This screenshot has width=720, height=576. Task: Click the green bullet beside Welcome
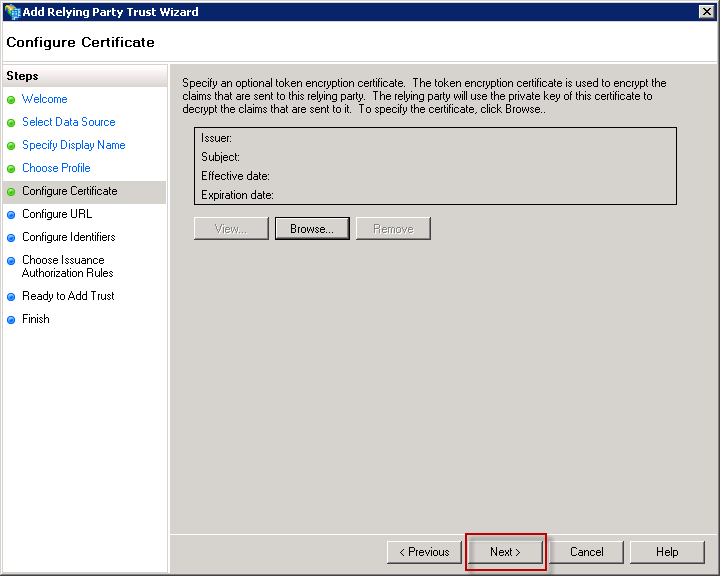(x=11, y=100)
